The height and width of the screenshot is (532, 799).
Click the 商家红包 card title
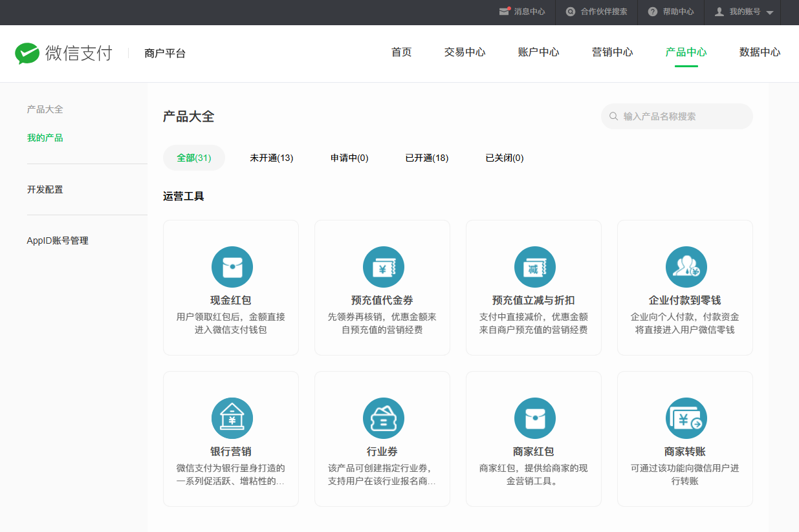pos(534,452)
